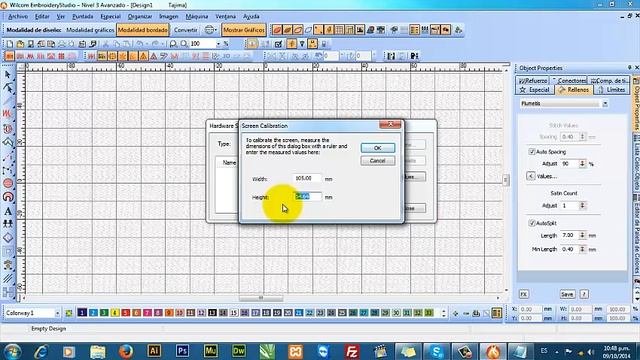Click the Windows Start button

(x=12, y=351)
